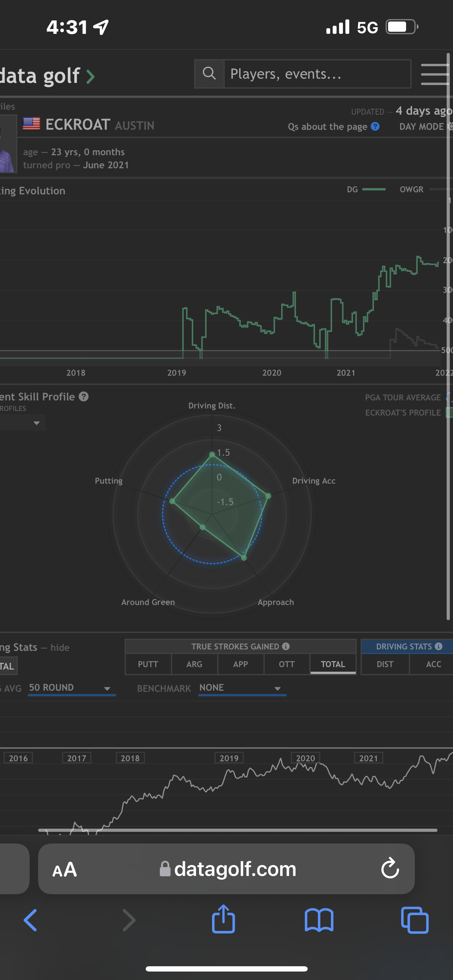The height and width of the screenshot is (980, 453).
Task: Toggle the OWGR line in the legend
Action: pyautogui.click(x=426, y=189)
